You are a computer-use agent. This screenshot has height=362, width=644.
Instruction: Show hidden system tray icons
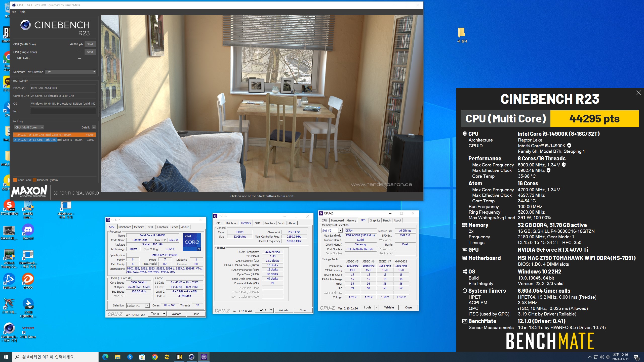(x=590, y=357)
